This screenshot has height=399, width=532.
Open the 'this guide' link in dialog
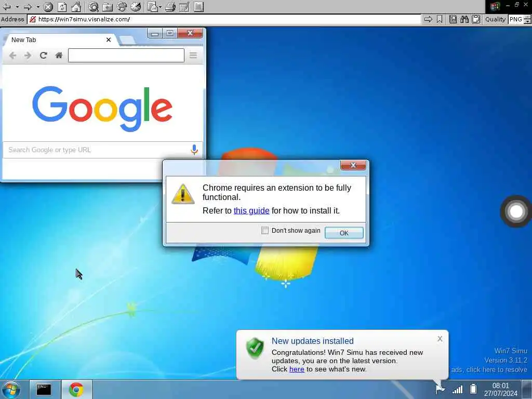tap(251, 211)
